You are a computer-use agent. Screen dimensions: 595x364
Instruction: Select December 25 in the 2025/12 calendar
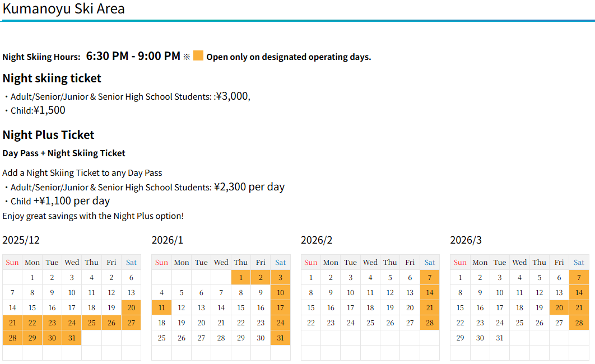(91, 323)
